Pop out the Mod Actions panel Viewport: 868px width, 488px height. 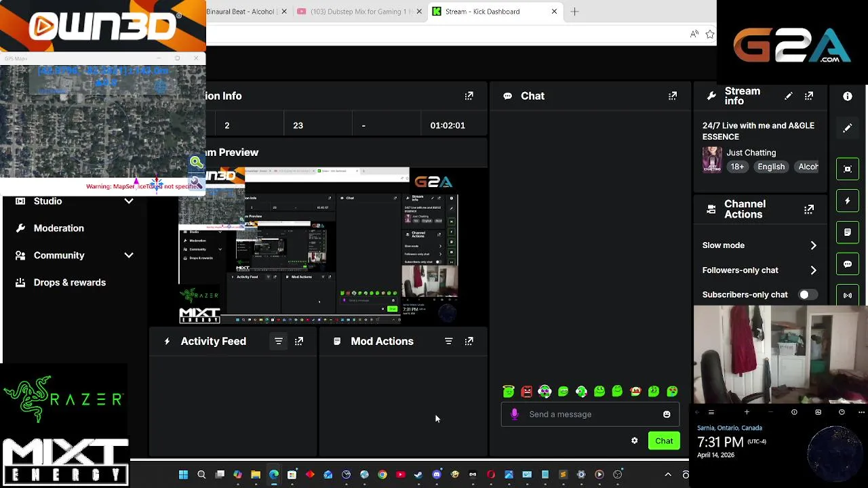(x=469, y=342)
